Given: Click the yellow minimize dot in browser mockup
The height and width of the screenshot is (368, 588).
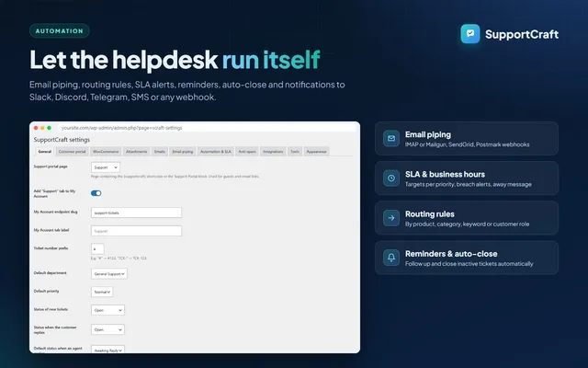Looking at the screenshot, I should coord(42,128).
